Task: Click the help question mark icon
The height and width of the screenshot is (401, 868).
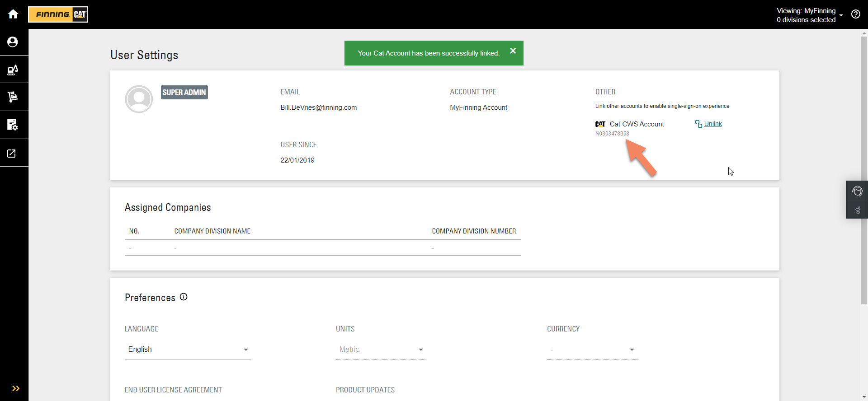Action: point(855,14)
